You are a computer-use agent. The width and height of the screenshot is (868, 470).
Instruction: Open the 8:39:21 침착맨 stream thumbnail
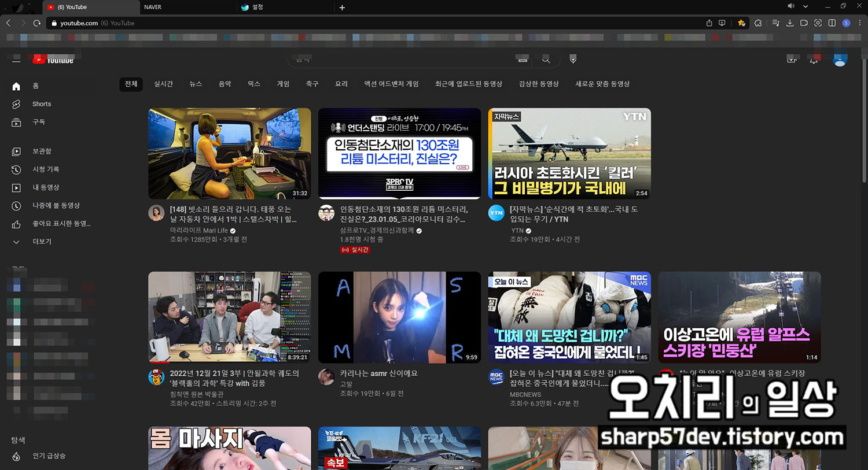tap(229, 317)
